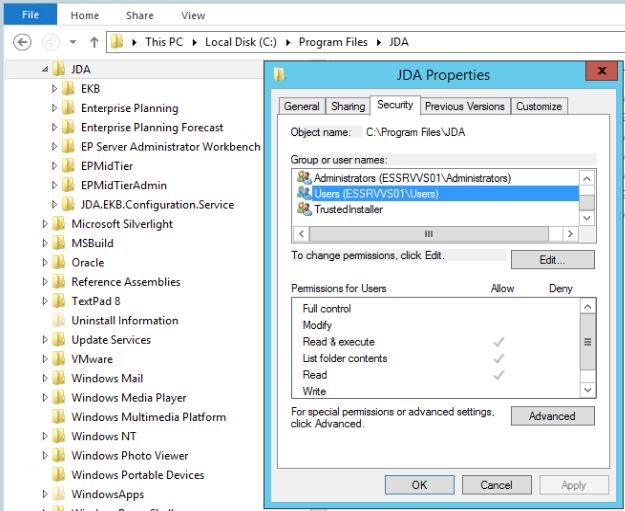The height and width of the screenshot is (511, 625).
Task: Click the Object name path C:\Program Files\JDA
Action: point(415,132)
